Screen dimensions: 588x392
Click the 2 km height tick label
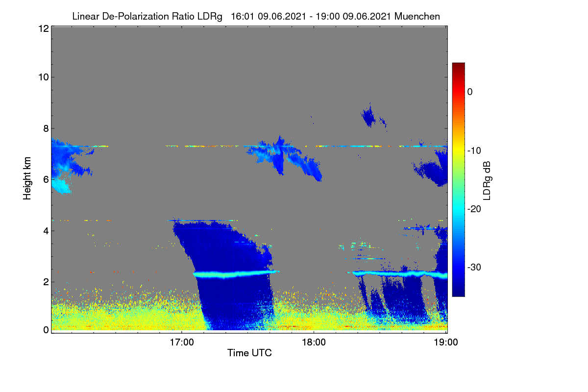(x=46, y=282)
